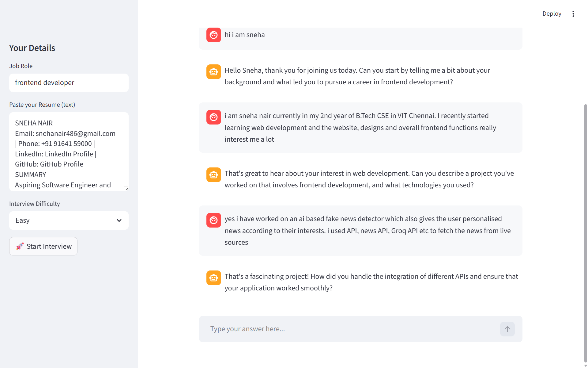588x368 pixels.
Task: Click the three-dot main menu icon
Action: point(573,14)
